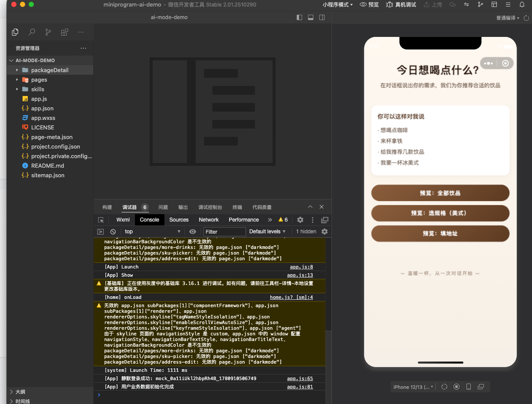Open the Search icon in activity bar

pos(32,32)
